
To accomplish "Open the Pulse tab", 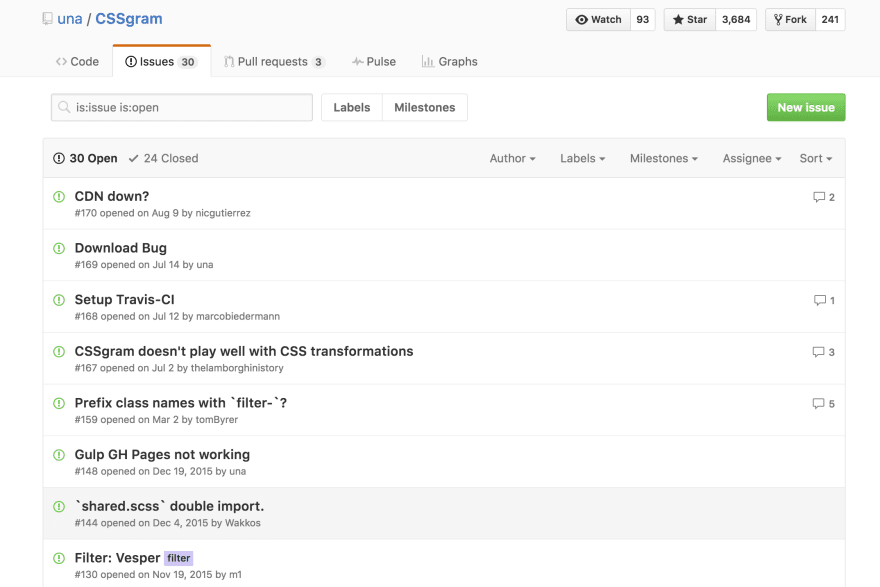I will 374,62.
